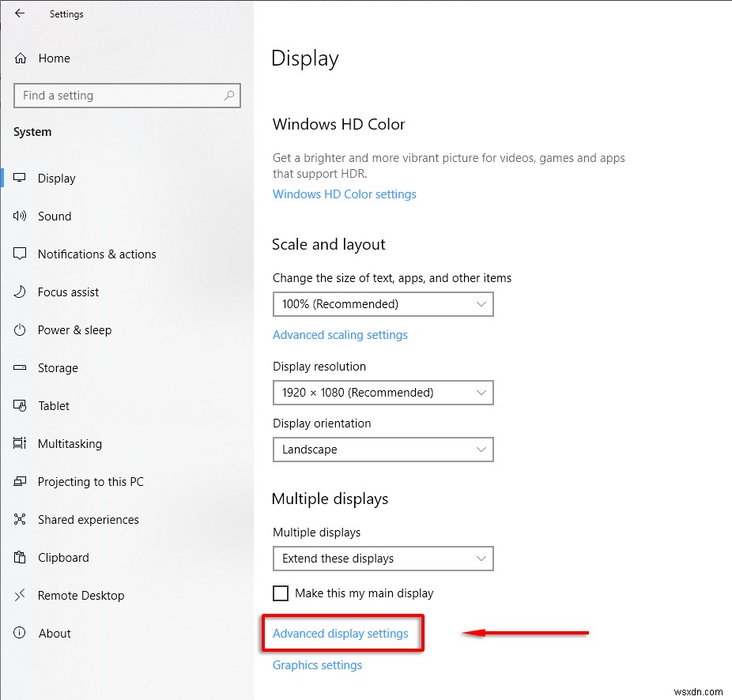This screenshot has width=732, height=700.
Task: Open the Display orientation dropdown
Action: click(x=383, y=450)
